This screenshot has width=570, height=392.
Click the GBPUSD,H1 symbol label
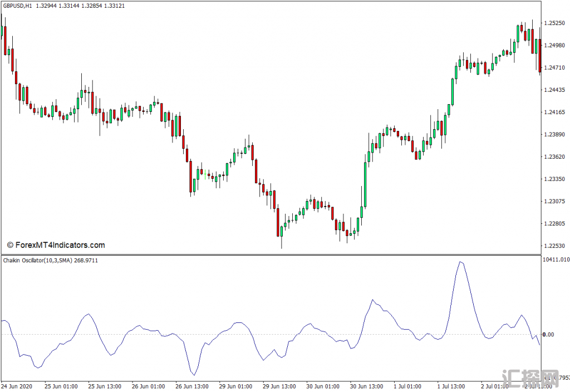(17, 6)
